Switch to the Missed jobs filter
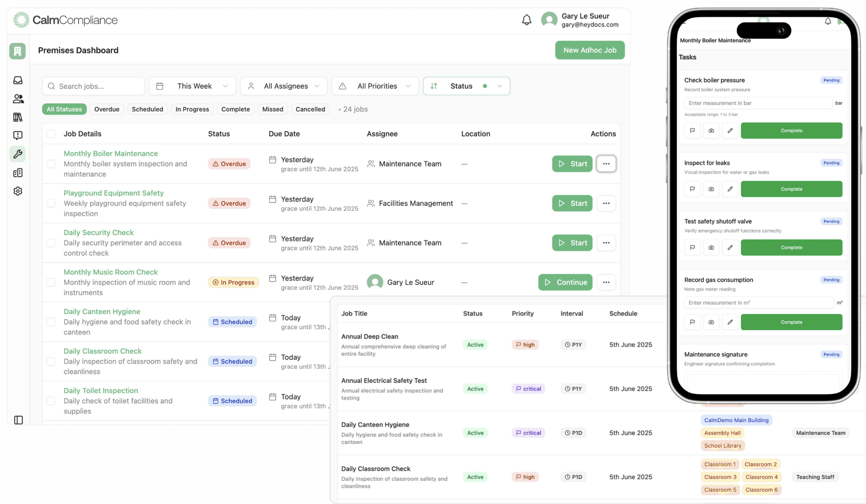This screenshot has width=866, height=504. coord(272,109)
